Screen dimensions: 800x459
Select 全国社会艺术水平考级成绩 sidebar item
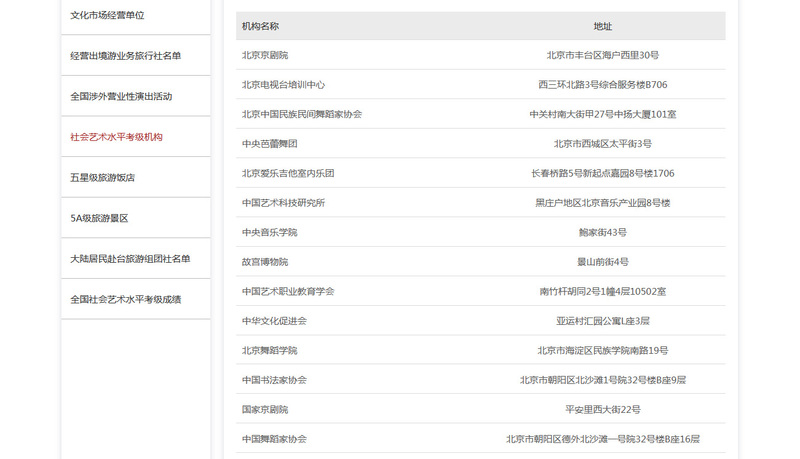tap(126, 299)
